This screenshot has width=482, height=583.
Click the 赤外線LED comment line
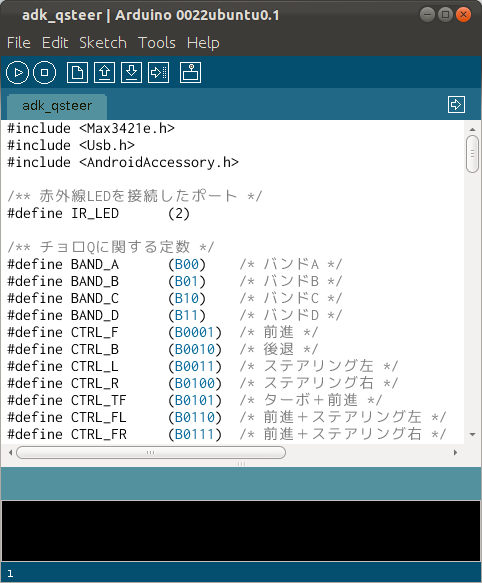135,196
